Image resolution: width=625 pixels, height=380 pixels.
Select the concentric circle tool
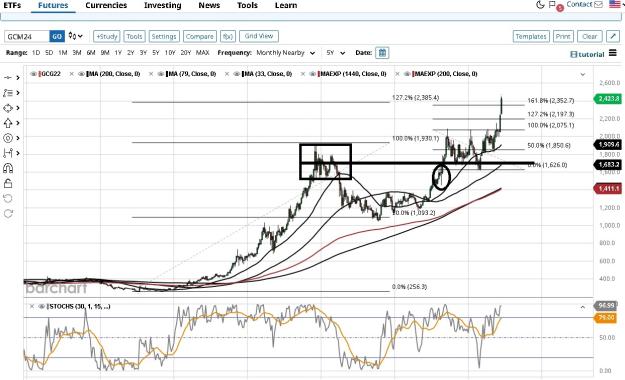point(8,138)
